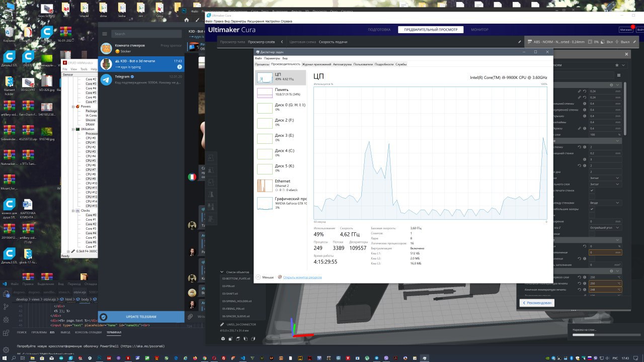Collapse Utilization tree in HWMonitor
Viewport: 644px width, 362px height.
(x=73, y=129)
